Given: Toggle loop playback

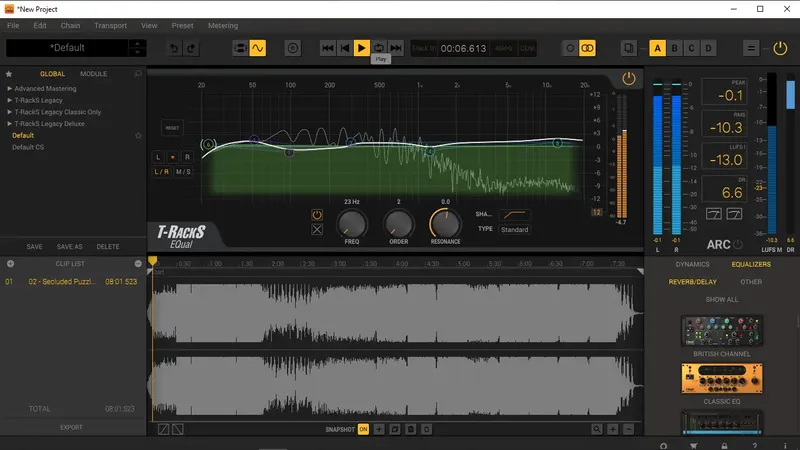Looking at the screenshot, I should coord(379,48).
